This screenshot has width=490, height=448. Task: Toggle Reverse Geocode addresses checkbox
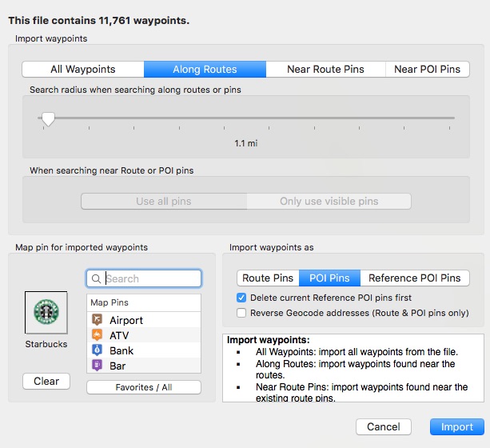(x=242, y=313)
